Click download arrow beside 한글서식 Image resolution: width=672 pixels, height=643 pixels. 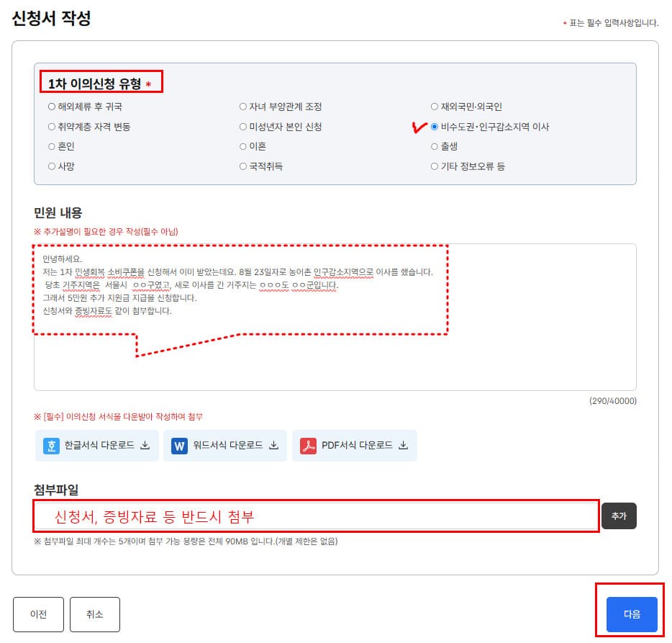tap(145, 445)
